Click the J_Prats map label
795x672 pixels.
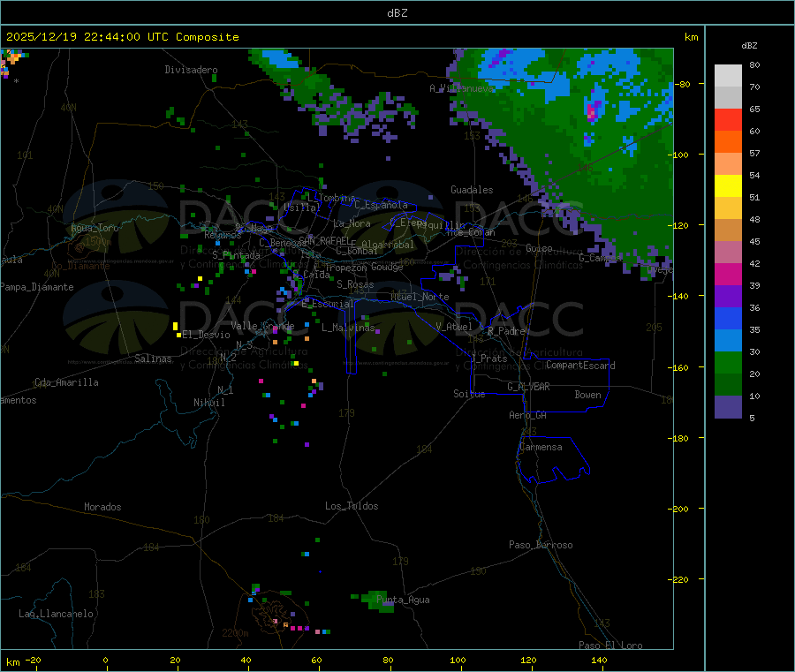click(x=489, y=359)
